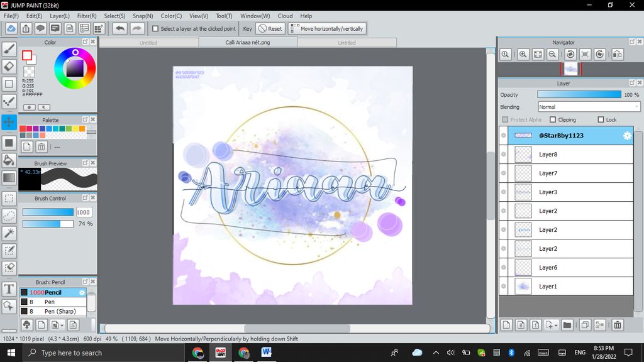Select the Brush tool
Screen dimensions: 644x362
tap(9, 49)
